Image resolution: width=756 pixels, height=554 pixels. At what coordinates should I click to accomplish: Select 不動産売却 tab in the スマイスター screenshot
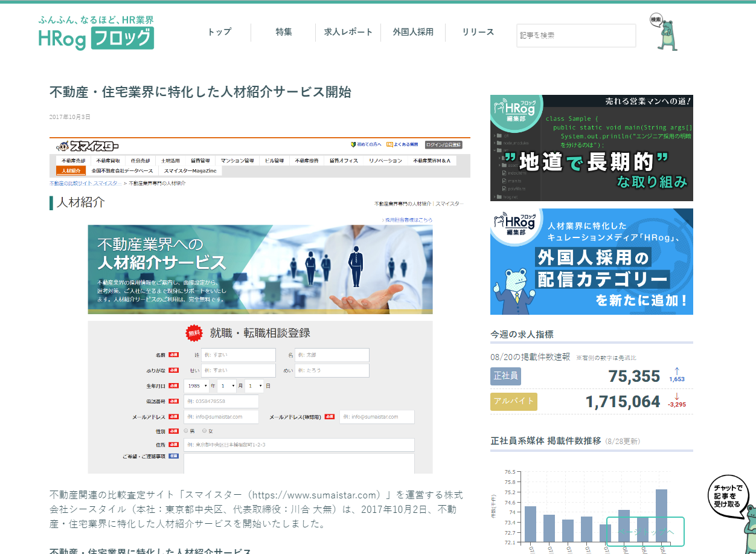tap(74, 161)
